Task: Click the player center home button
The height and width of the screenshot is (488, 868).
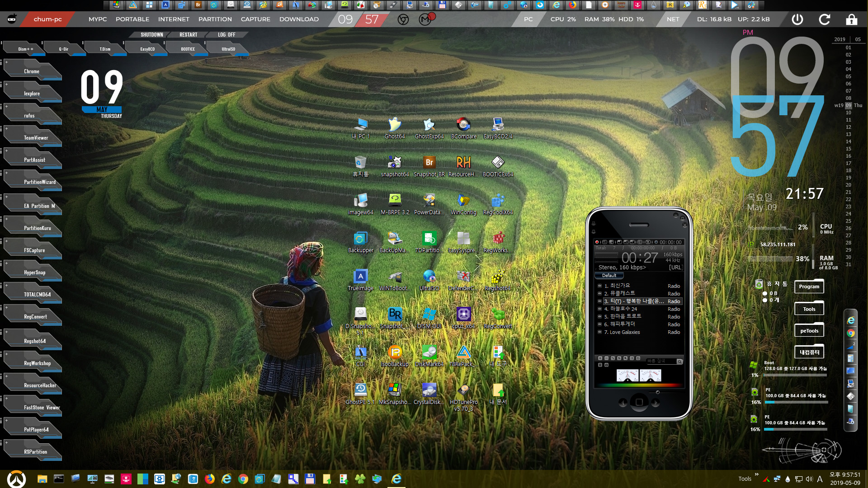Action: pos(639,402)
